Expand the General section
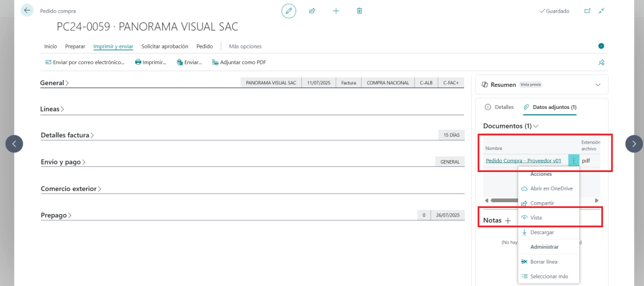Image resolution: width=644 pixels, height=286 pixels. pos(55,83)
